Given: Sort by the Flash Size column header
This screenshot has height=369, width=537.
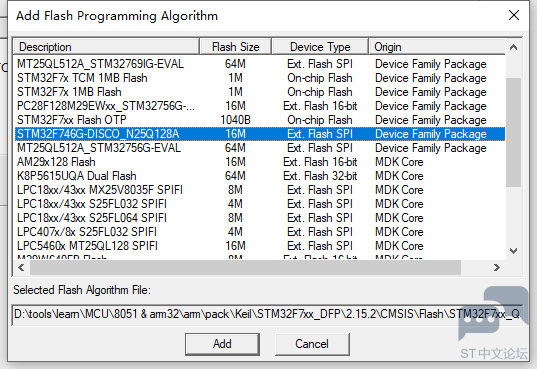Looking at the screenshot, I should pos(236,47).
